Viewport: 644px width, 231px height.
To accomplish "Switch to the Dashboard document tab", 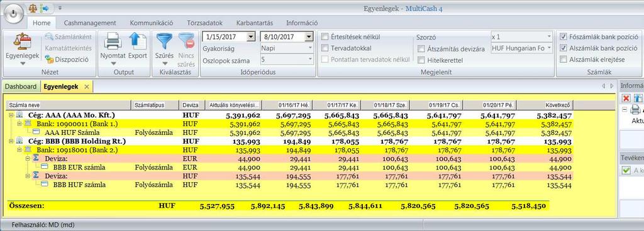I will [21, 87].
